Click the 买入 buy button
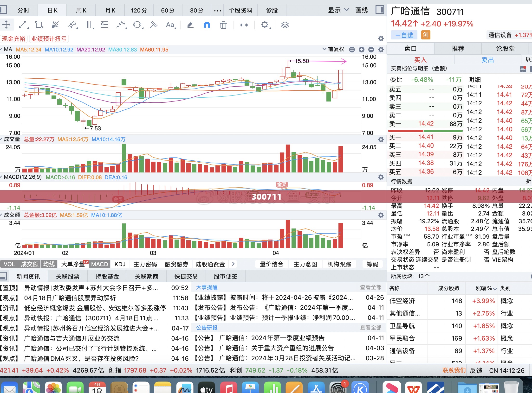 pos(420,60)
